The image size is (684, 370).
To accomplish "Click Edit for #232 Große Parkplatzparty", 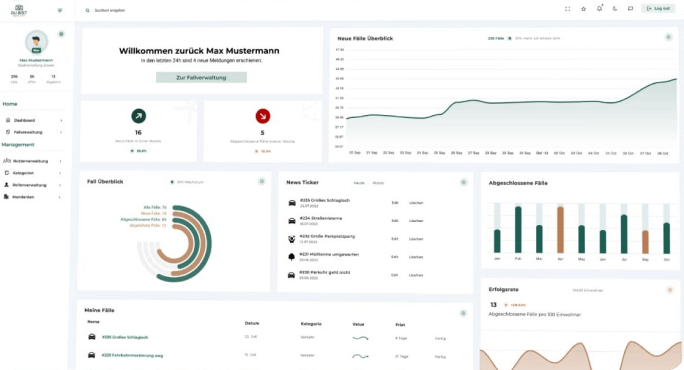I will (x=395, y=239).
